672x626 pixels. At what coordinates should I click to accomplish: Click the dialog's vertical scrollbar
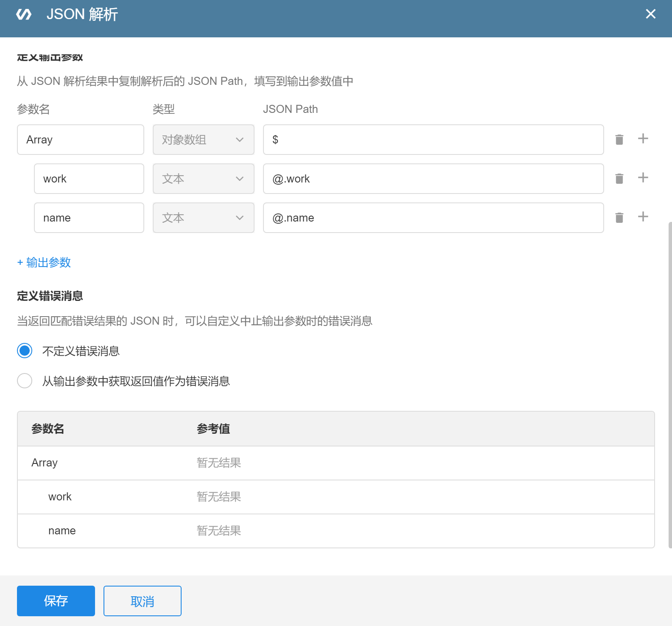[x=669, y=382]
